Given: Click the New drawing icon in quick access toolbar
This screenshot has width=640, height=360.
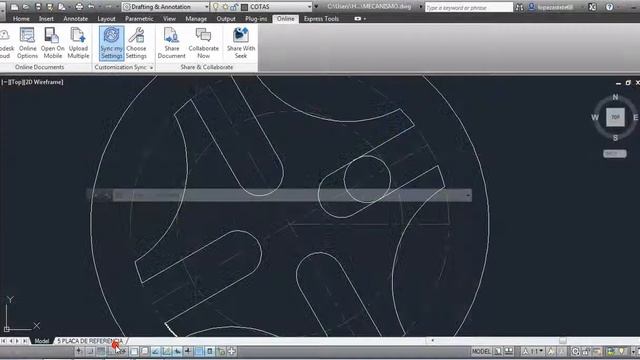Looking at the screenshot, I should 15,7.
